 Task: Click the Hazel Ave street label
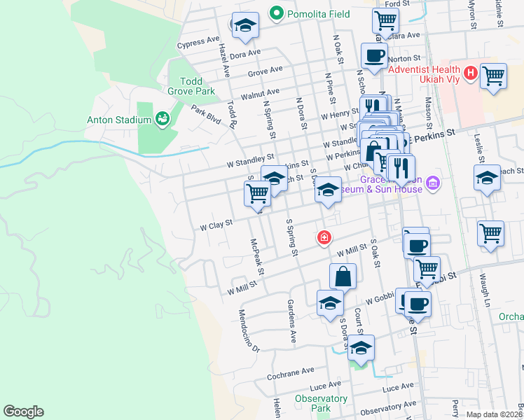[225, 60]
